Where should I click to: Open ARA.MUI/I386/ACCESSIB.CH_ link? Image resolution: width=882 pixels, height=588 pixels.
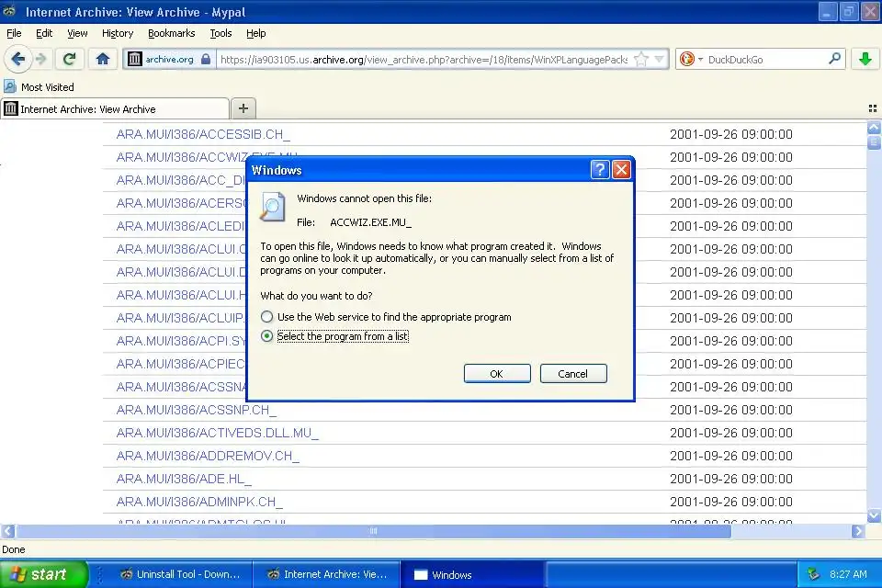(x=203, y=134)
